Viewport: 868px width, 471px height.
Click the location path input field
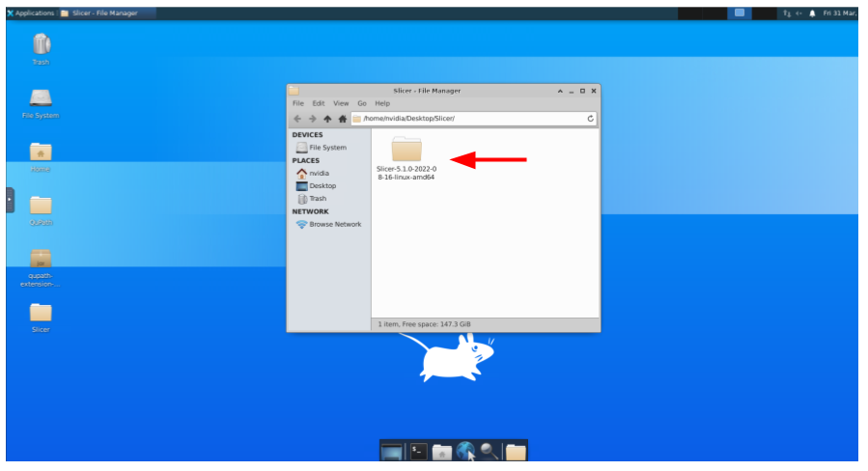coord(473,119)
